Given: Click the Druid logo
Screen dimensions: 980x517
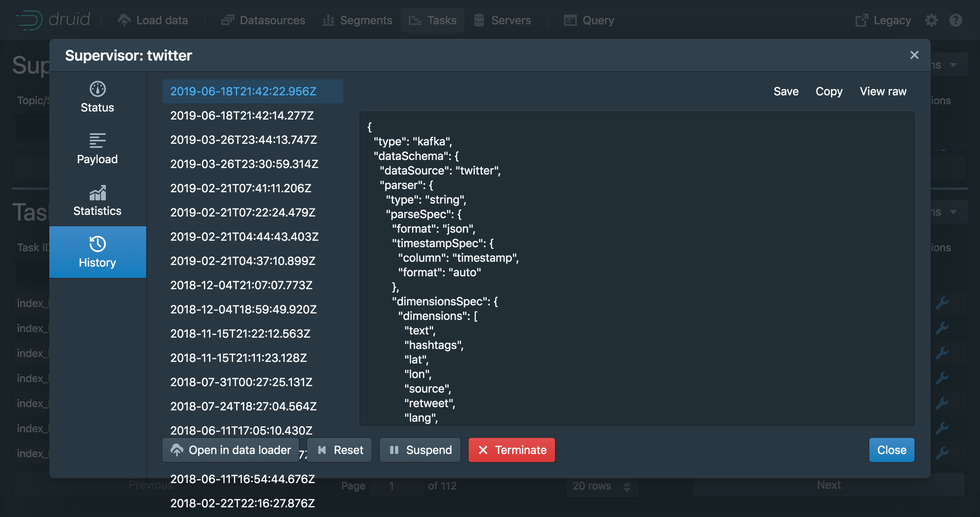Looking at the screenshot, I should pyautogui.click(x=53, y=20).
